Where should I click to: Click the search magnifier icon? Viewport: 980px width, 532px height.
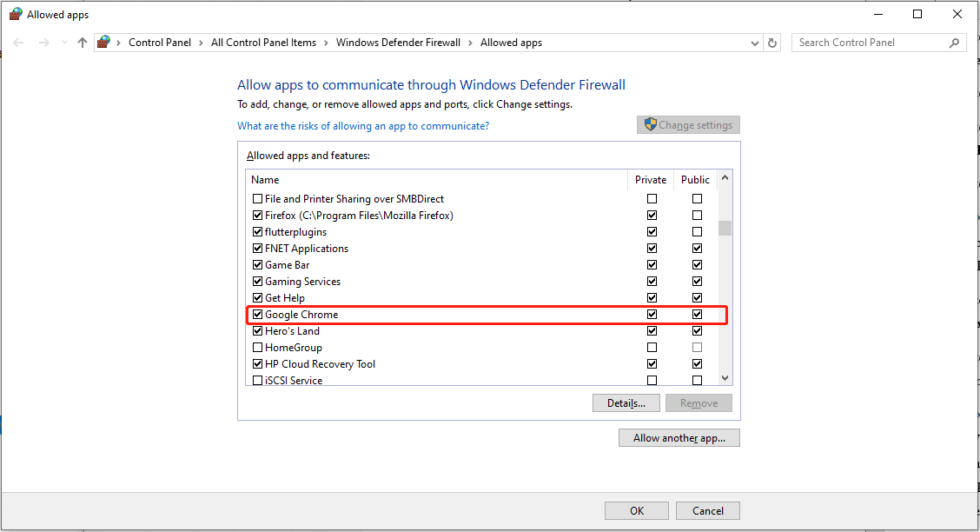[x=955, y=43]
